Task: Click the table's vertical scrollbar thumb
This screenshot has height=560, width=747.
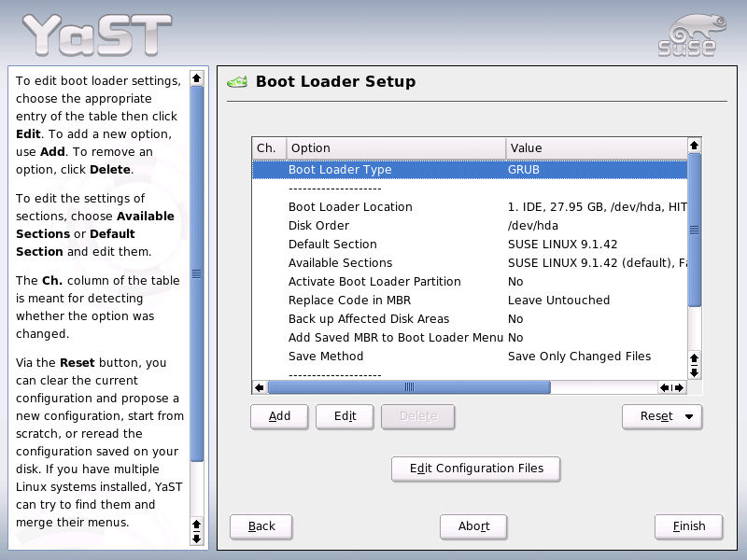Action: point(694,230)
